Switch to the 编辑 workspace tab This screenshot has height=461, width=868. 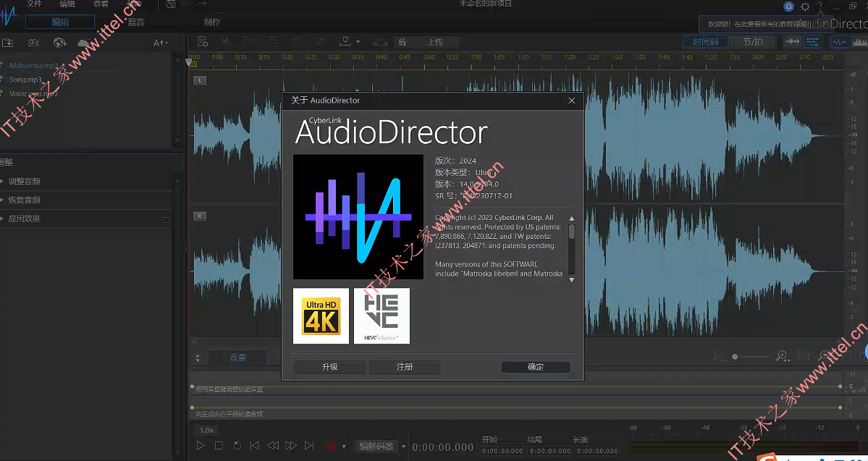[60, 22]
